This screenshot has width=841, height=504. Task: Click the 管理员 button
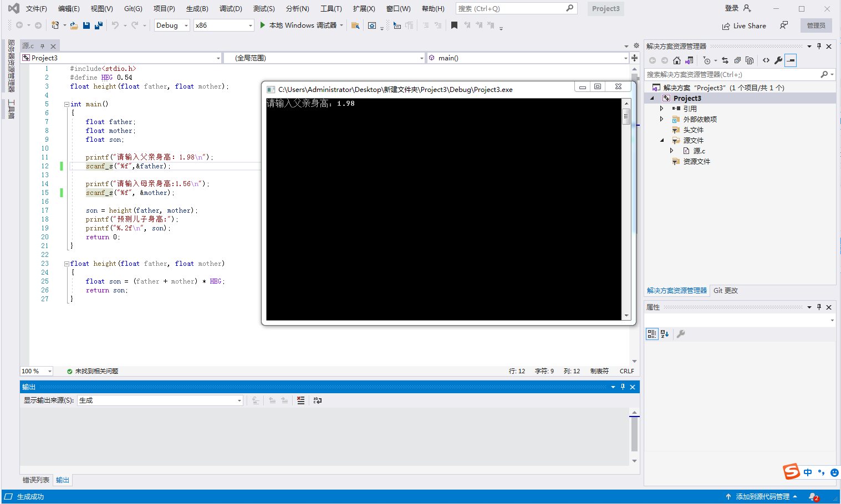816,25
